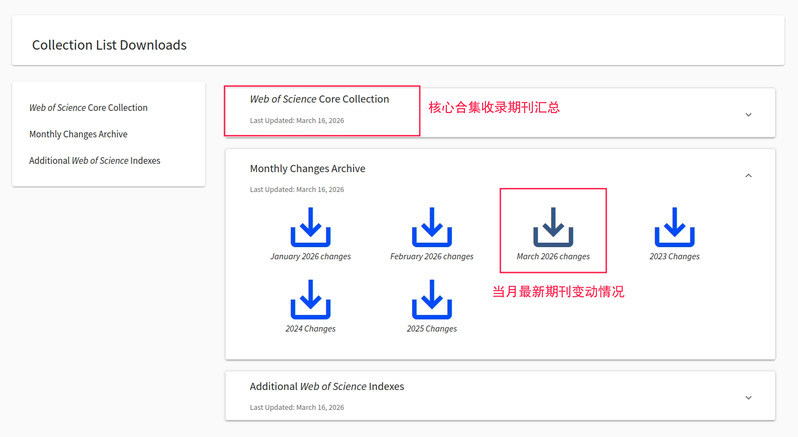Click the January 2026 changes download icon
The image size is (798, 437).
[310, 227]
